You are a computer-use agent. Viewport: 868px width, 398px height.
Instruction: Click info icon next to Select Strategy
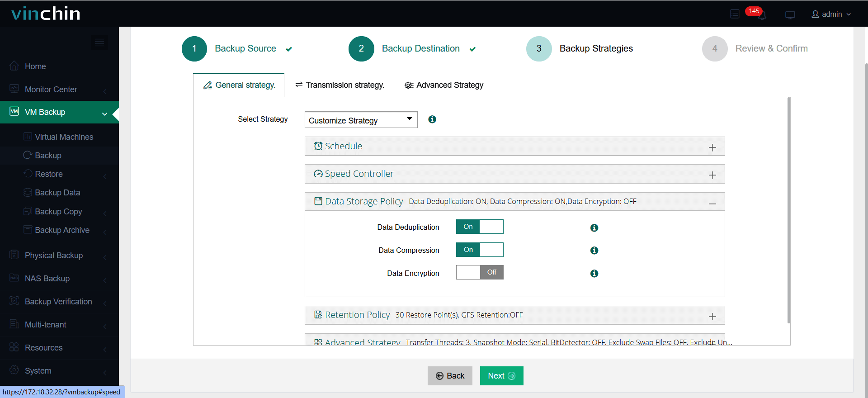(x=432, y=119)
